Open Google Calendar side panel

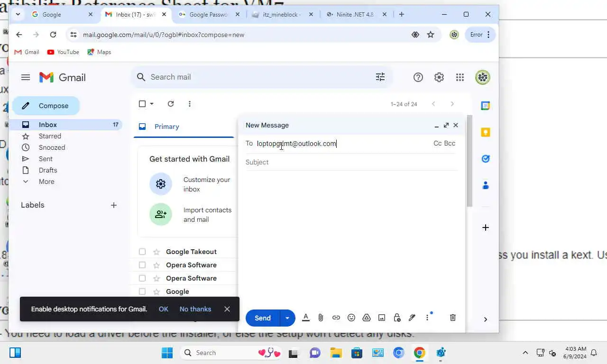[485, 106]
